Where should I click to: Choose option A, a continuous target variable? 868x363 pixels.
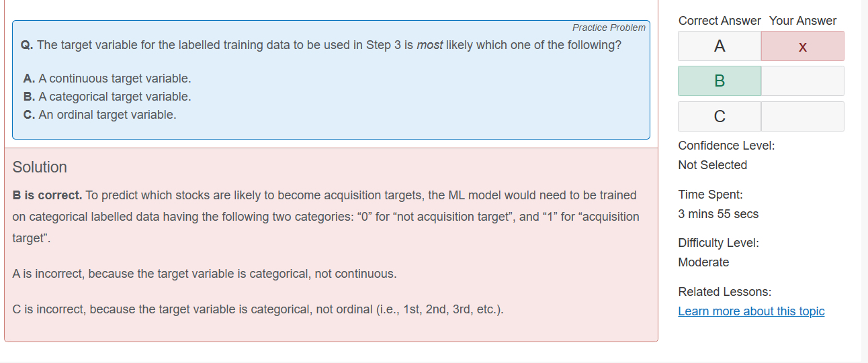tap(107, 79)
